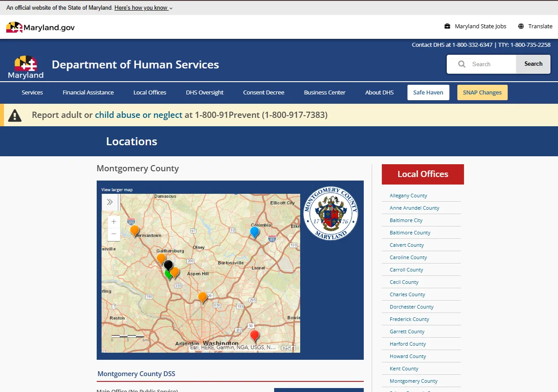
Task: Open the Consent Decree menu
Action: pos(264,92)
